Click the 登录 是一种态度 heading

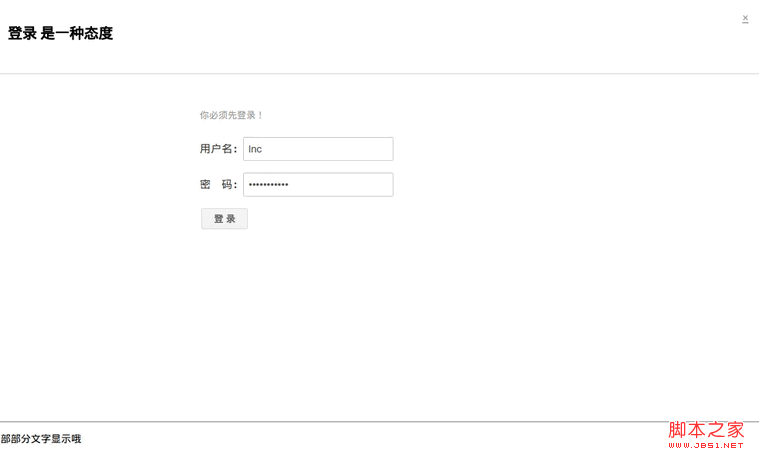(x=60, y=33)
